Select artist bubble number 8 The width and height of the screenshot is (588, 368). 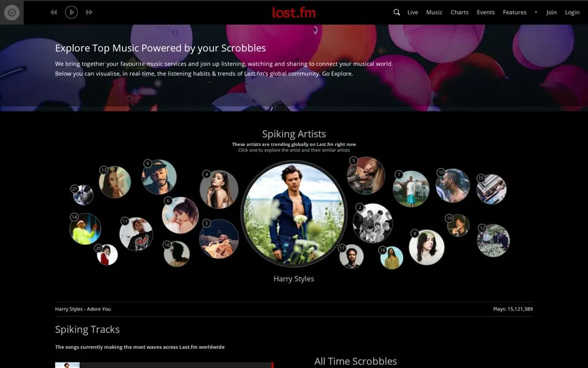point(426,247)
